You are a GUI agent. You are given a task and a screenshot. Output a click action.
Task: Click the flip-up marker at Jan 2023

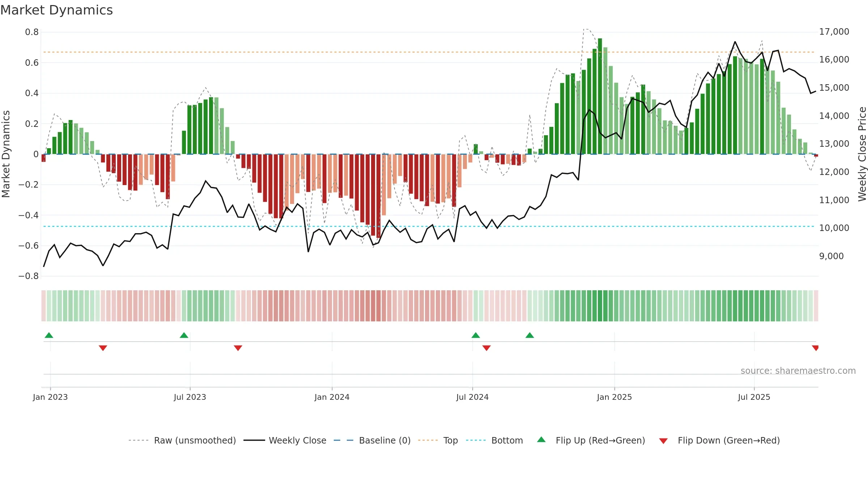(49, 335)
